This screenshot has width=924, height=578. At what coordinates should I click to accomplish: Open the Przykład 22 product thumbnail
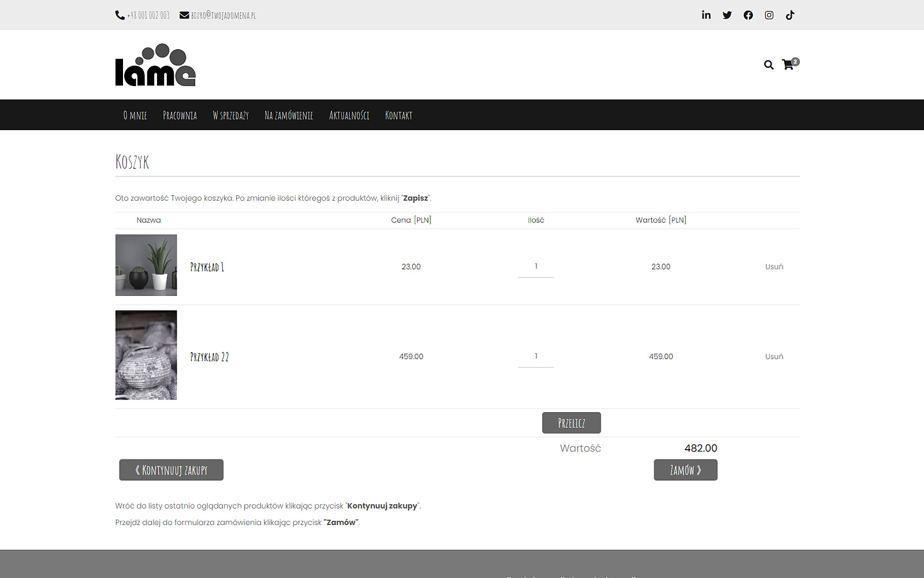pyautogui.click(x=146, y=355)
